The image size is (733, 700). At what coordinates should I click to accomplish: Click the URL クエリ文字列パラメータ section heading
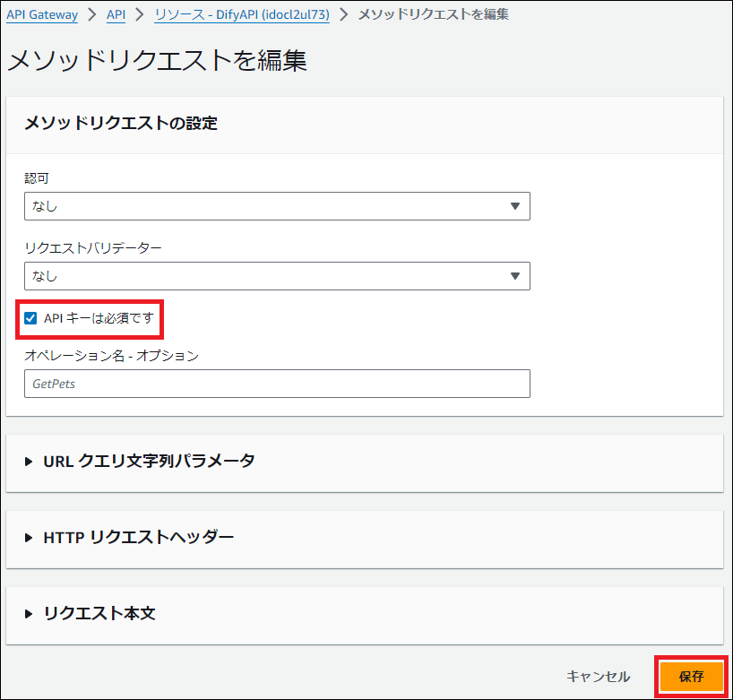click(149, 461)
